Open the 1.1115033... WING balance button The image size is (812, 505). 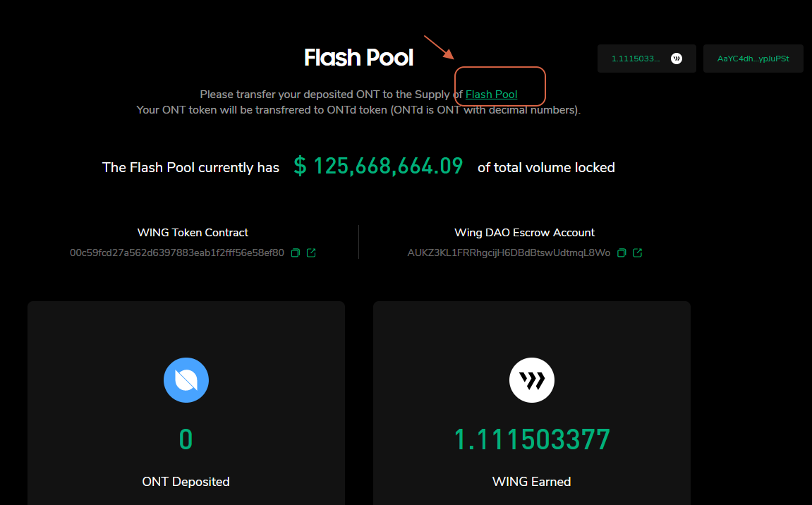coord(636,59)
